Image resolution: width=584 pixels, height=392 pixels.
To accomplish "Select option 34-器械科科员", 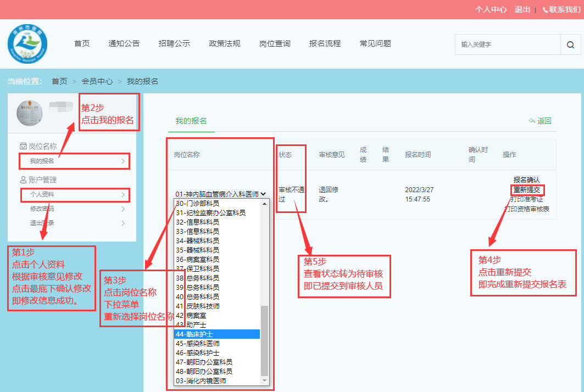I will 217,241.
